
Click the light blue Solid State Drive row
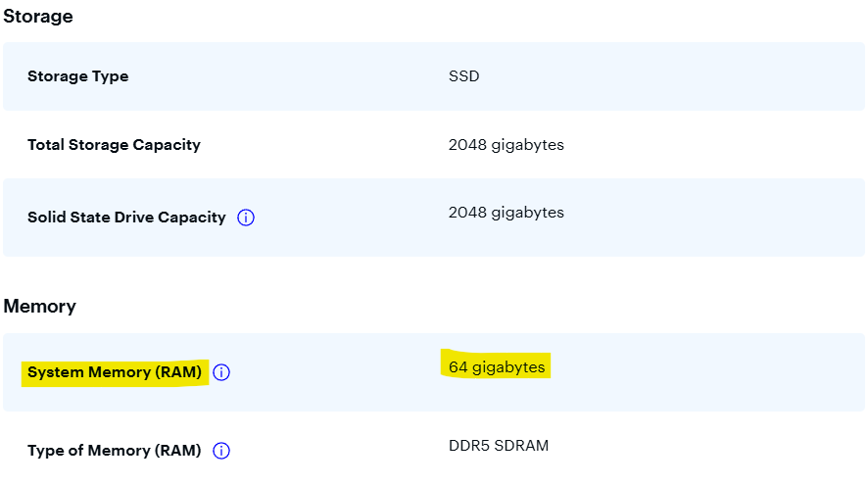pyautogui.click(x=686, y=218)
